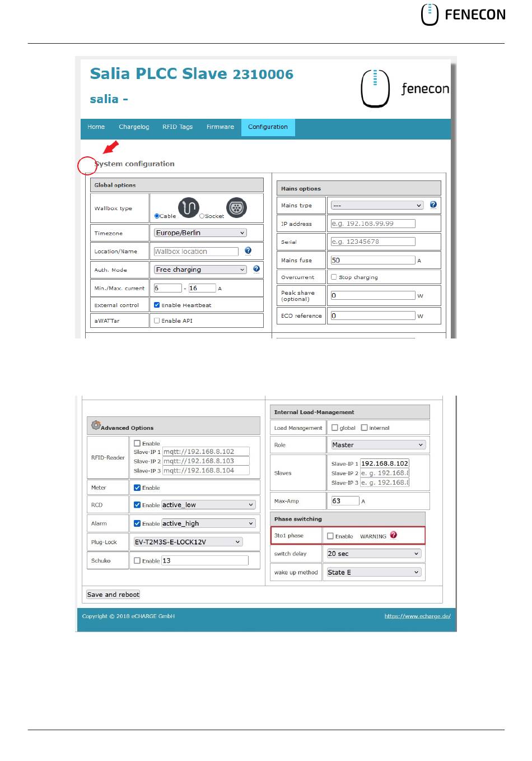Click the 'Salia PLCC Slave 2310006' title

[192, 74]
